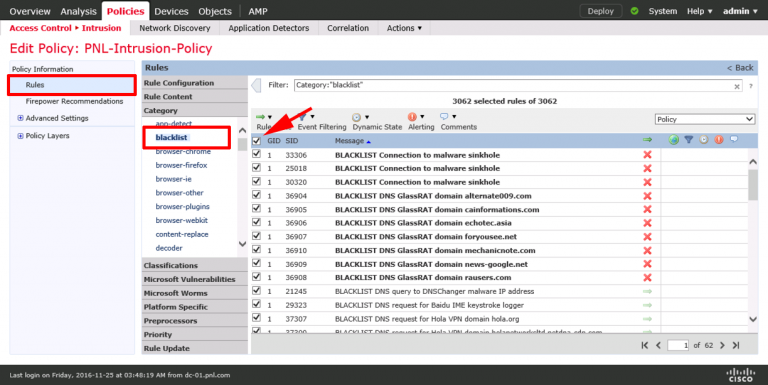768x385 pixels.
Task: Open the Objects menu
Action: [x=215, y=11]
